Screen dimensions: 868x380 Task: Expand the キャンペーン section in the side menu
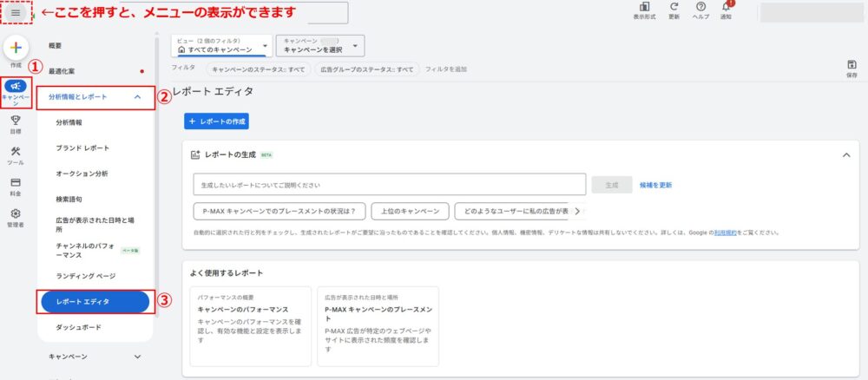tap(138, 356)
